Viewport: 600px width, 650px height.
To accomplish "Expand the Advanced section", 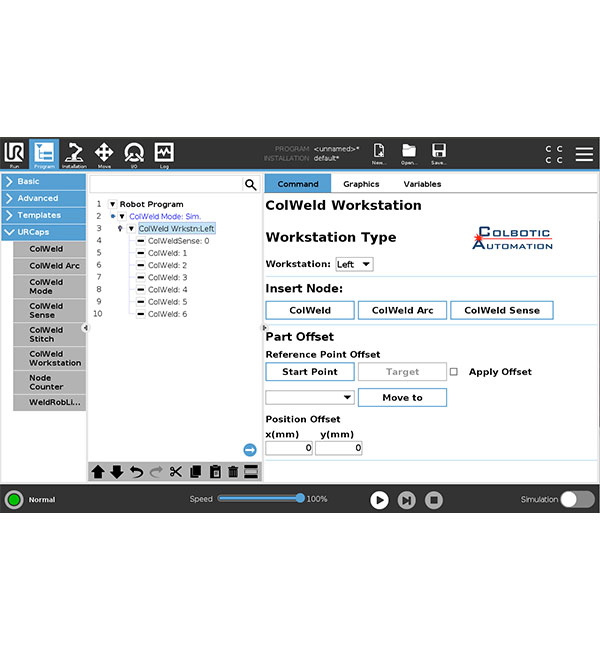I will click(x=44, y=199).
